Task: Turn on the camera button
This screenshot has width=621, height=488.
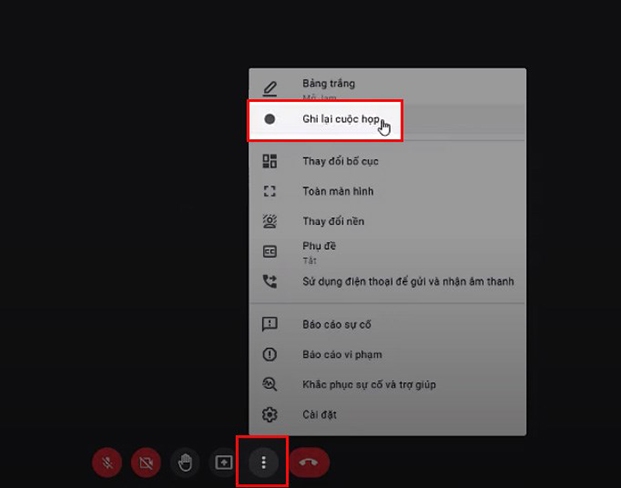Action: [x=147, y=462]
